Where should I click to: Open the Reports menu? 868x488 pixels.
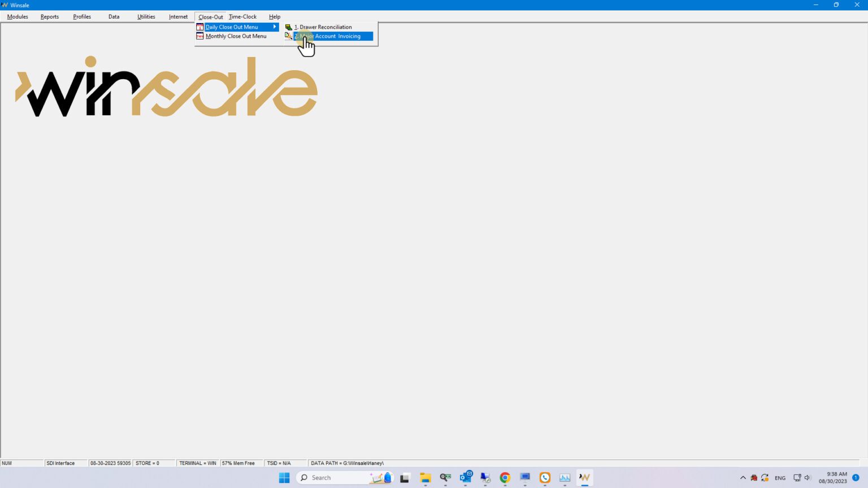pos(50,17)
